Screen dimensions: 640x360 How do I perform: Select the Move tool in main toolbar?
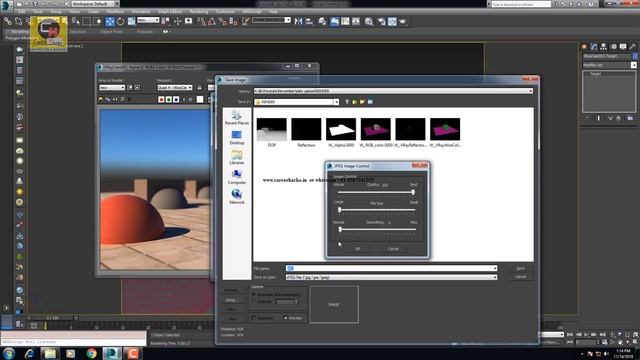point(110,21)
